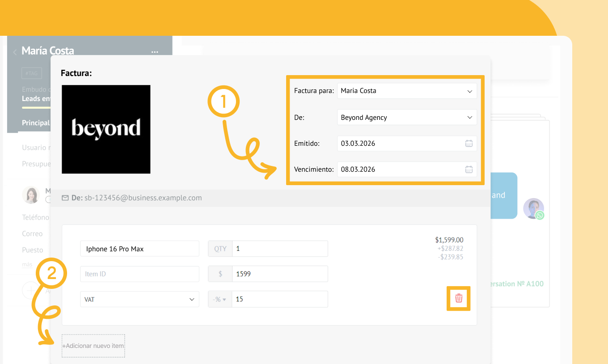Delete the invoice item with trash icon

[459, 298]
